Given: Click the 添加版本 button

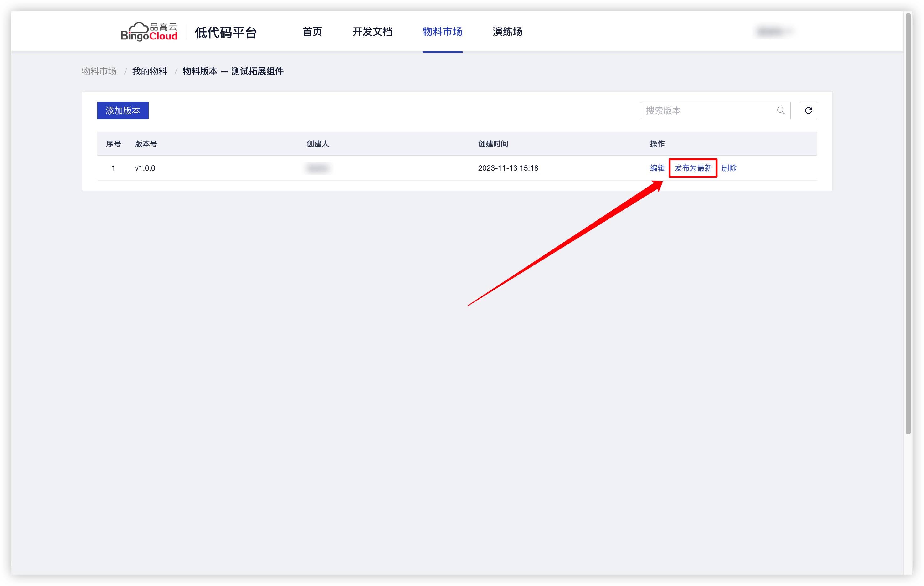Looking at the screenshot, I should click(123, 111).
